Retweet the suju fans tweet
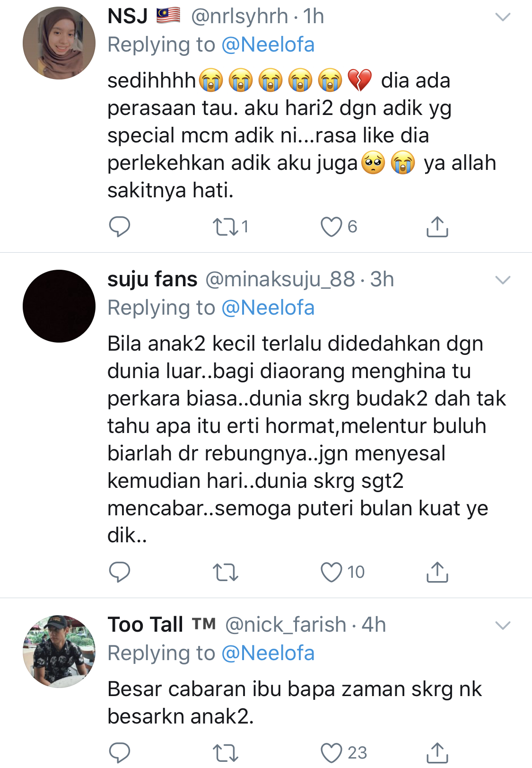Viewport: 532px width, 768px height. 226,572
